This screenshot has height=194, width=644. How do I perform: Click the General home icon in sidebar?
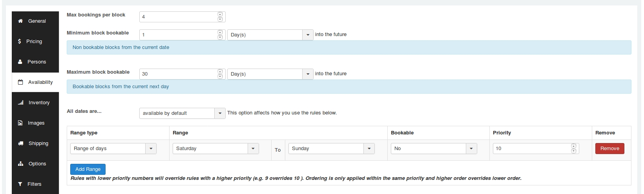coord(20,21)
